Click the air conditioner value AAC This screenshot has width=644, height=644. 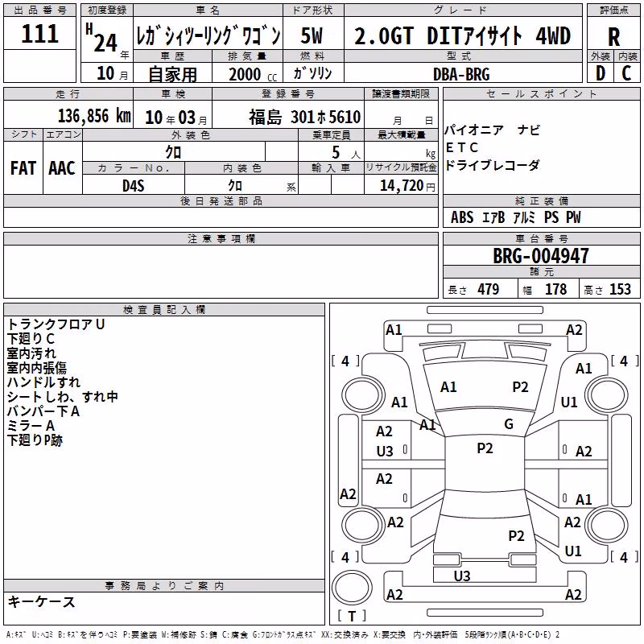(x=62, y=168)
